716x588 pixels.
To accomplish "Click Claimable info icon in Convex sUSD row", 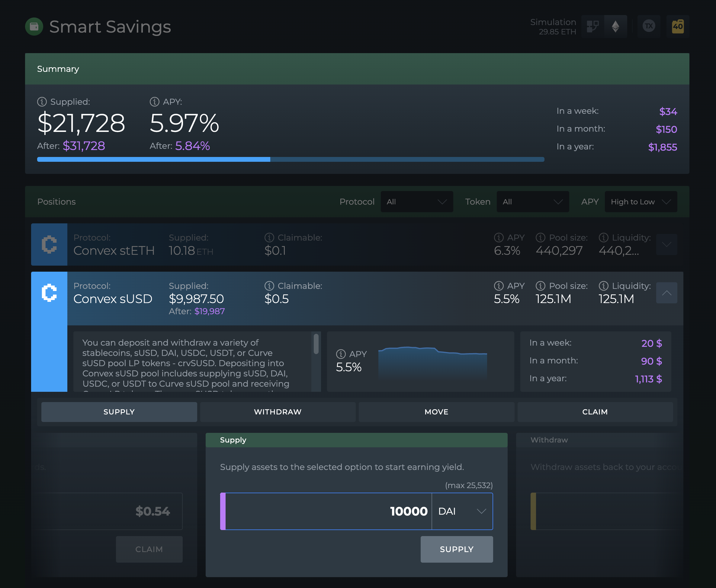I will 269,286.
